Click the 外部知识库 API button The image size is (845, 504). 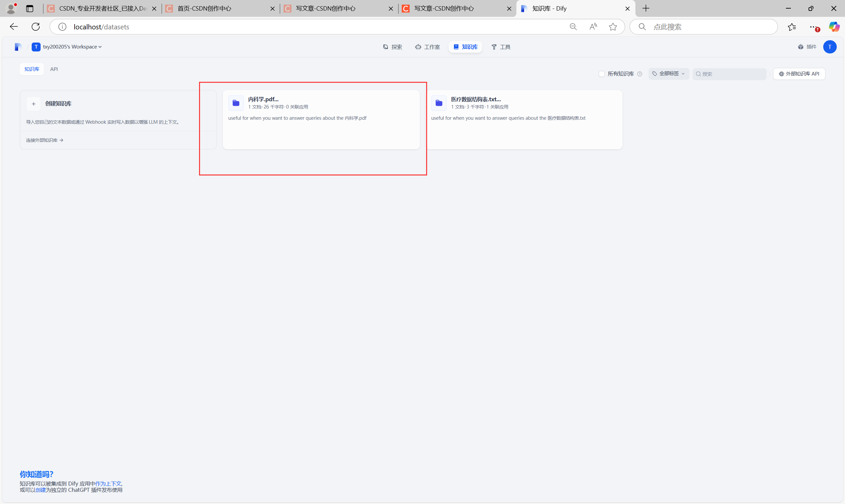pos(799,74)
